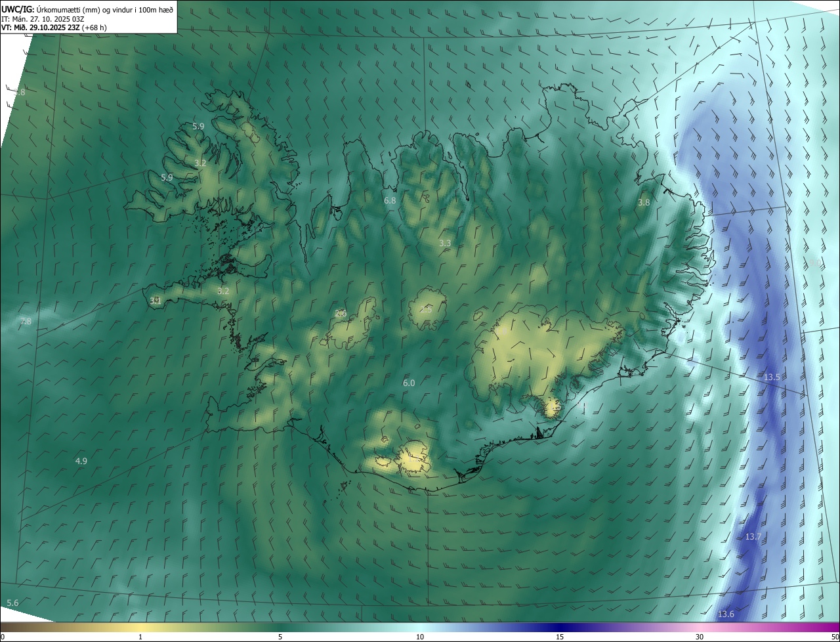This screenshot has height=642, width=840.
Task: Click the title 'Úrkomumætti (mm) og vindur í 100m hæð'
Action: coord(105,9)
